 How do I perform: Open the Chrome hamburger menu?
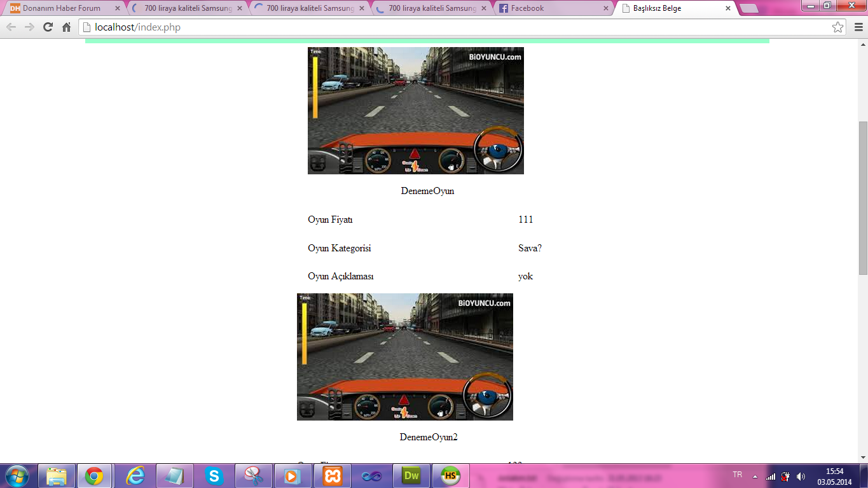[x=858, y=27]
